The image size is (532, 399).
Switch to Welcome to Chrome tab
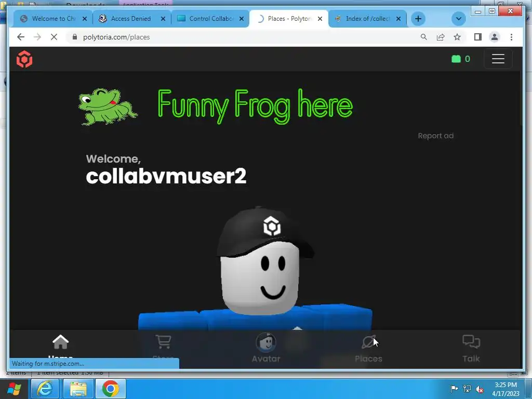coord(54,19)
